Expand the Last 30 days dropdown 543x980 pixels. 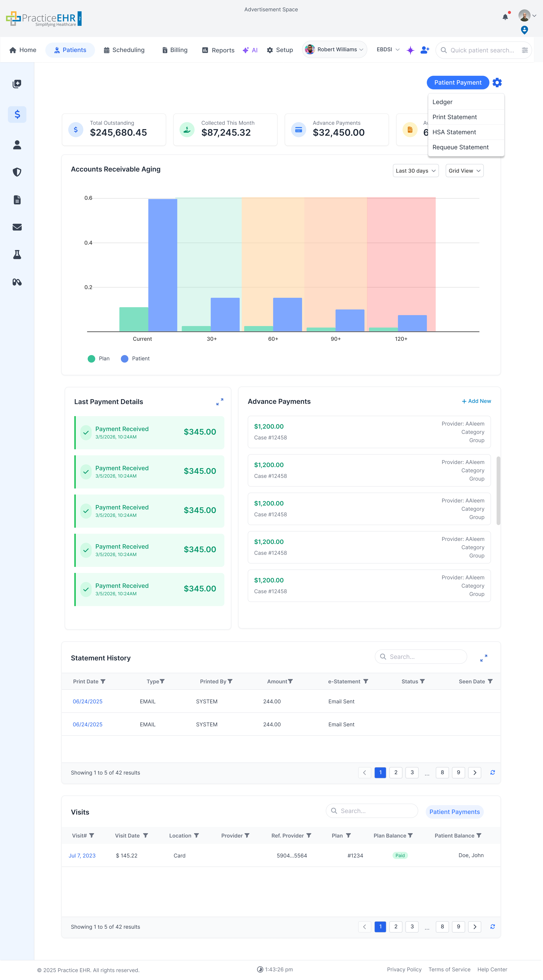[416, 170]
